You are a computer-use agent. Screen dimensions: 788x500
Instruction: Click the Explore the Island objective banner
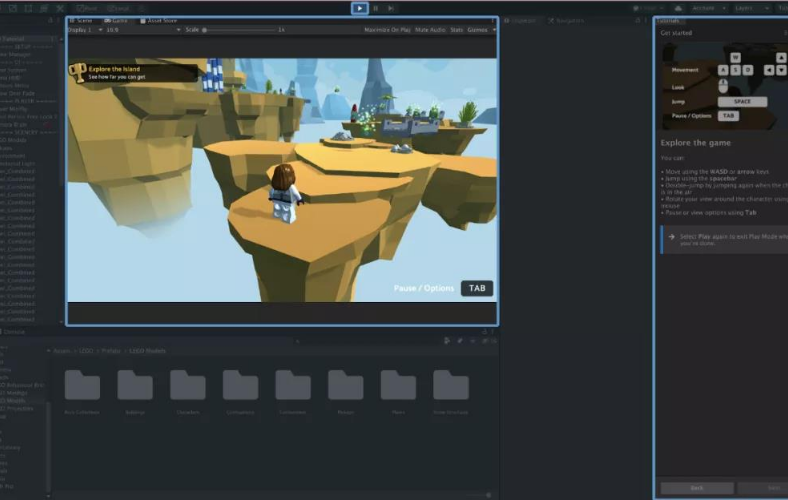click(133, 72)
